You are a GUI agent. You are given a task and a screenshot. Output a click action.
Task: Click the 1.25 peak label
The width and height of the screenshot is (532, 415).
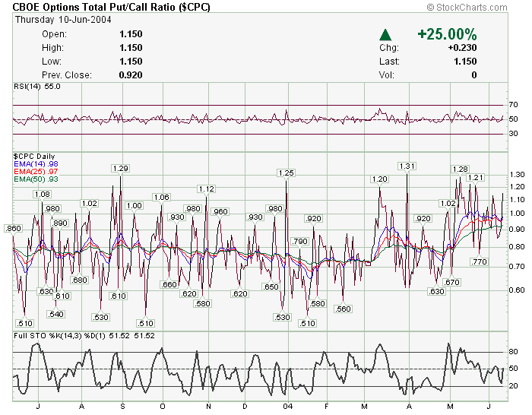(x=286, y=173)
